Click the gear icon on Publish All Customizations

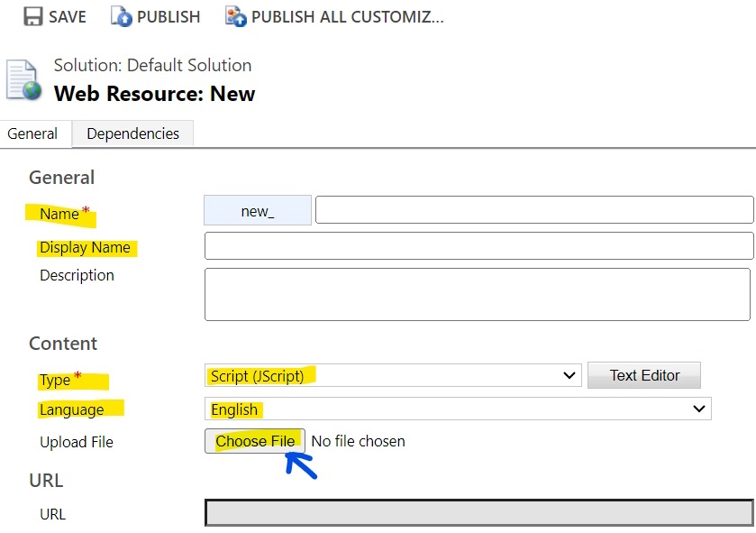tap(233, 15)
